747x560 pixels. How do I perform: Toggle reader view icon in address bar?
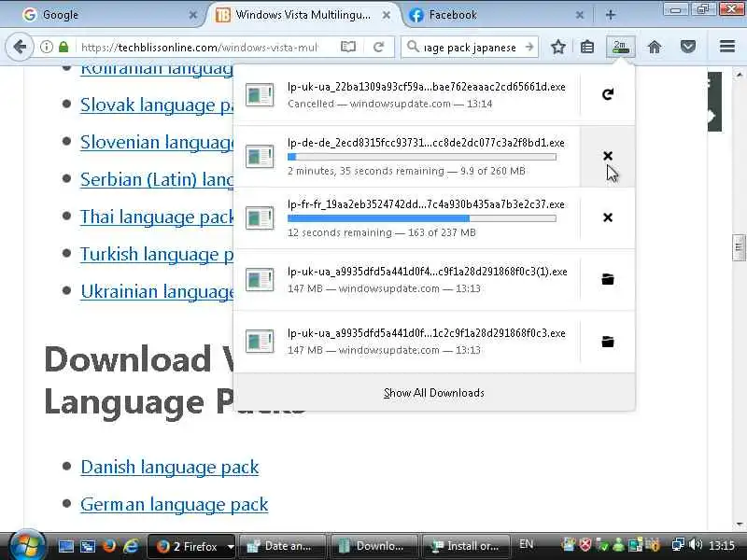(x=348, y=47)
